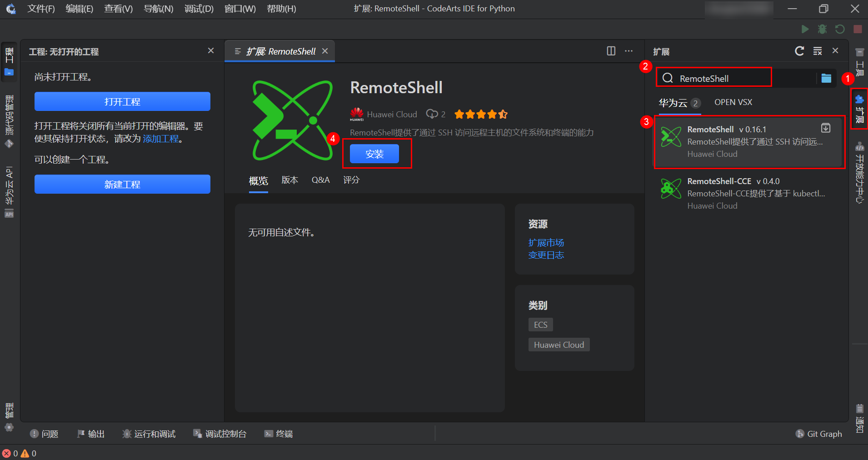Open the 导航(N) menu
This screenshot has height=460, width=868.
pyautogui.click(x=159, y=9)
